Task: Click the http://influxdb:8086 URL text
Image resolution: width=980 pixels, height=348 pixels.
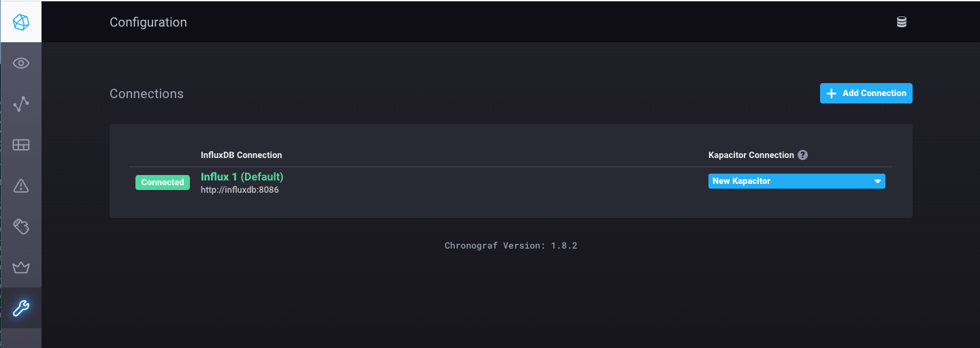Action: point(240,190)
